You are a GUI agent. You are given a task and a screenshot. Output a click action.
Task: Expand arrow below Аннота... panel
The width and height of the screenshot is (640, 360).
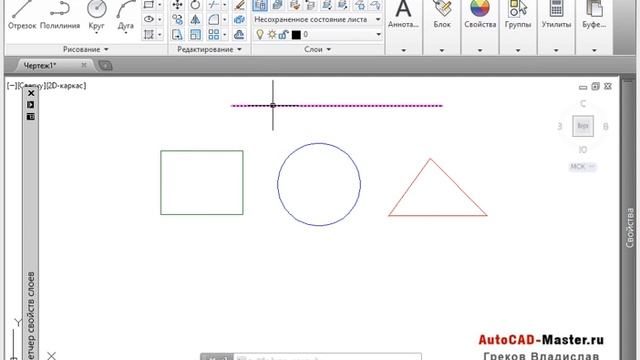(x=403, y=50)
